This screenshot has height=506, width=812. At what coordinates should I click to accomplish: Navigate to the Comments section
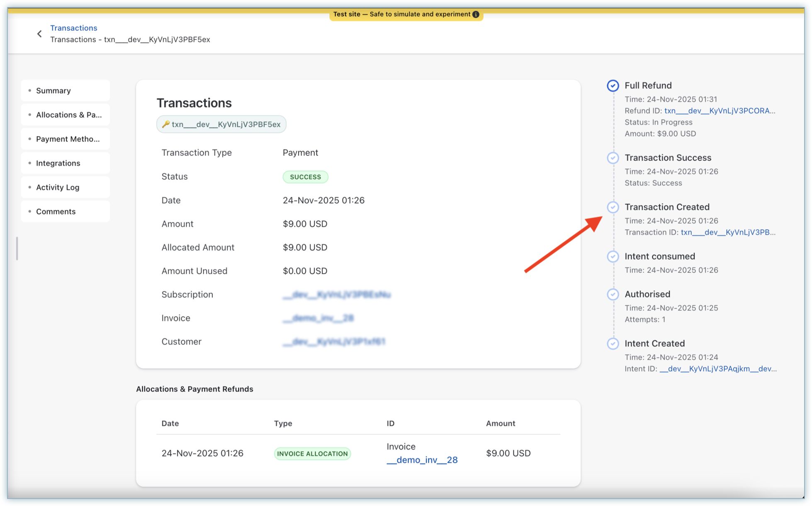tap(65, 212)
